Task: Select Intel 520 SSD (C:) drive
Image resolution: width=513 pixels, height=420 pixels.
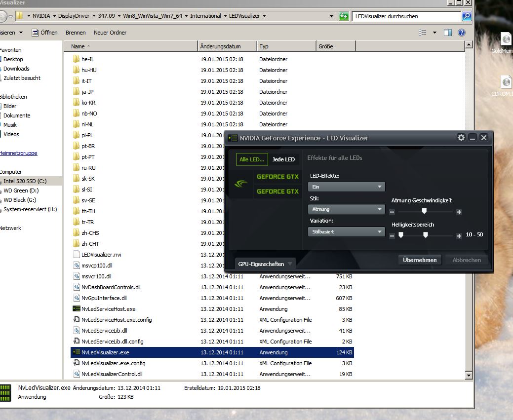Action: (x=25, y=181)
